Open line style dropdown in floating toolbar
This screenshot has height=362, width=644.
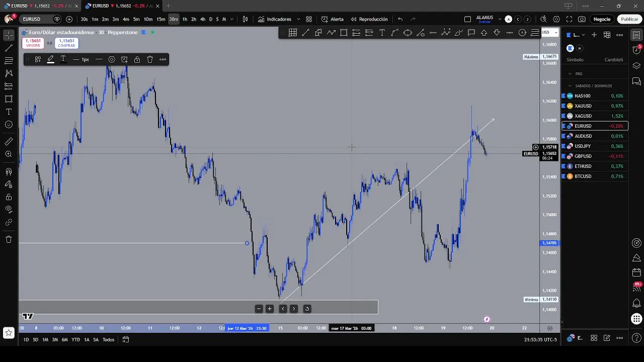point(99,59)
